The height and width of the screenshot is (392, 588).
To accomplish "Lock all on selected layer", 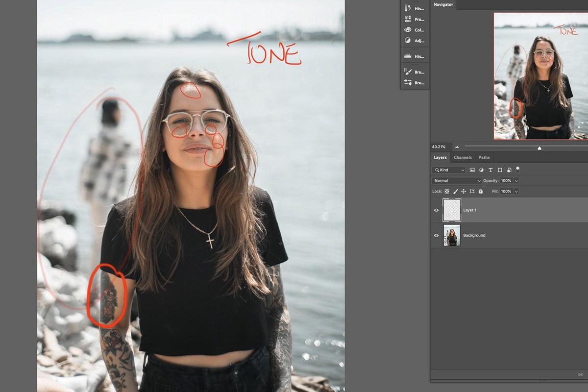I will [x=480, y=192].
